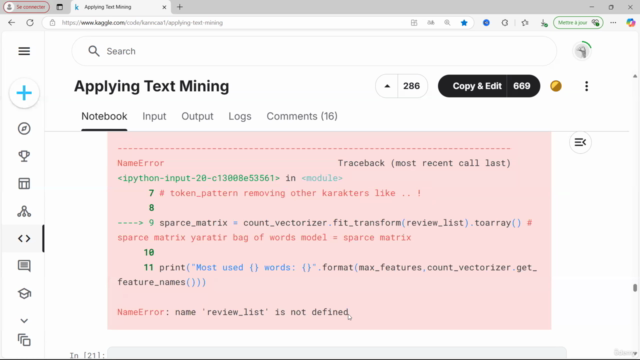Open the read aloud icon in address bar
Screen dimensions: 640x360
431,23
